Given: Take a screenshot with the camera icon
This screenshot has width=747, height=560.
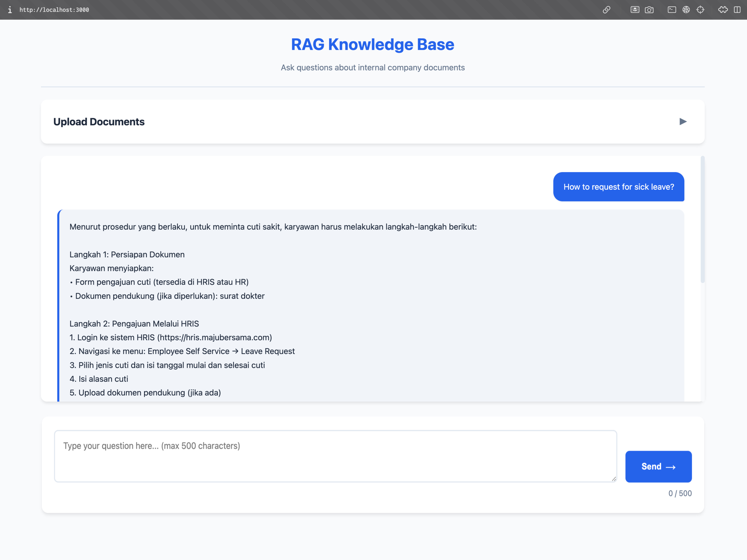Looking at the screenshot, I should pos(650,10).
